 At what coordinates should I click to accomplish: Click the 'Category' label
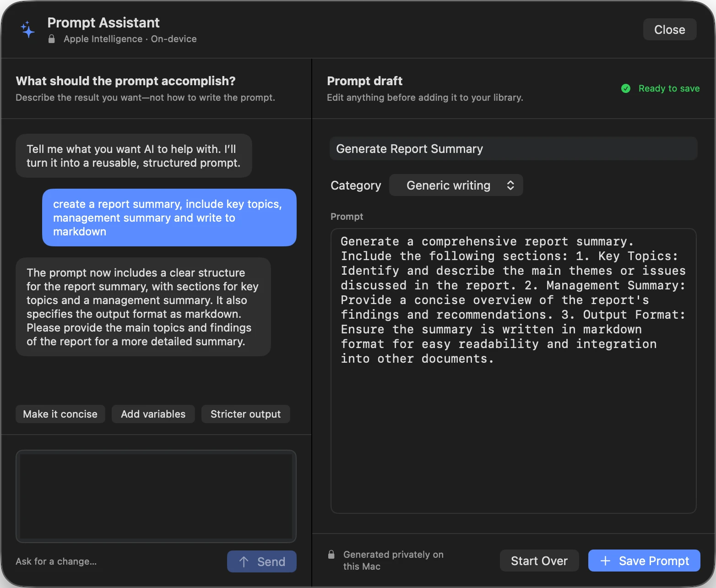[x=356, y=185]
